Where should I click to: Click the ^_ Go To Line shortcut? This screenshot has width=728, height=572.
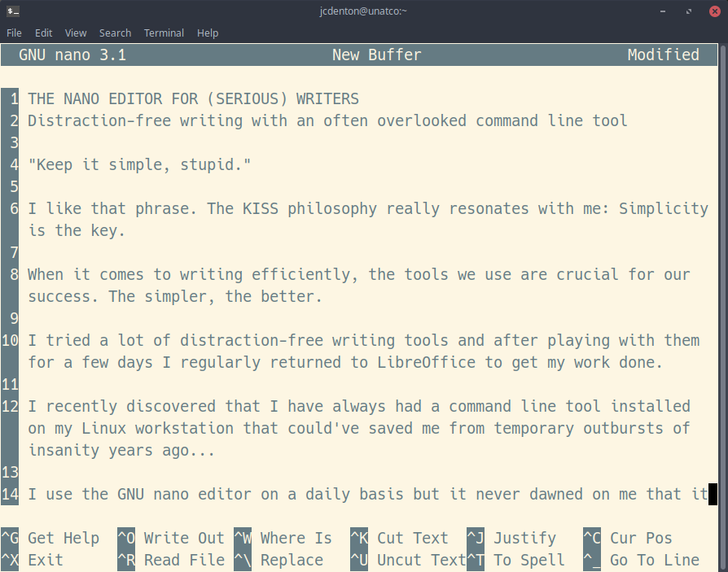click(641, 560)
